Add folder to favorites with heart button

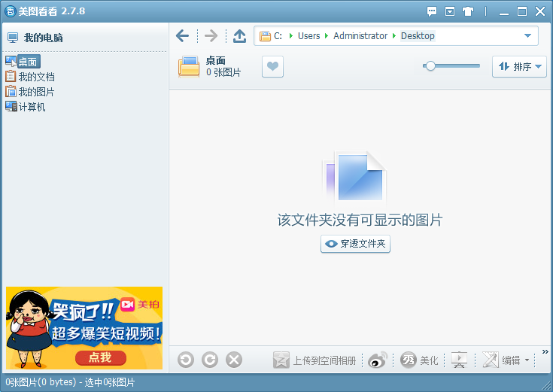tap(272, 67)
